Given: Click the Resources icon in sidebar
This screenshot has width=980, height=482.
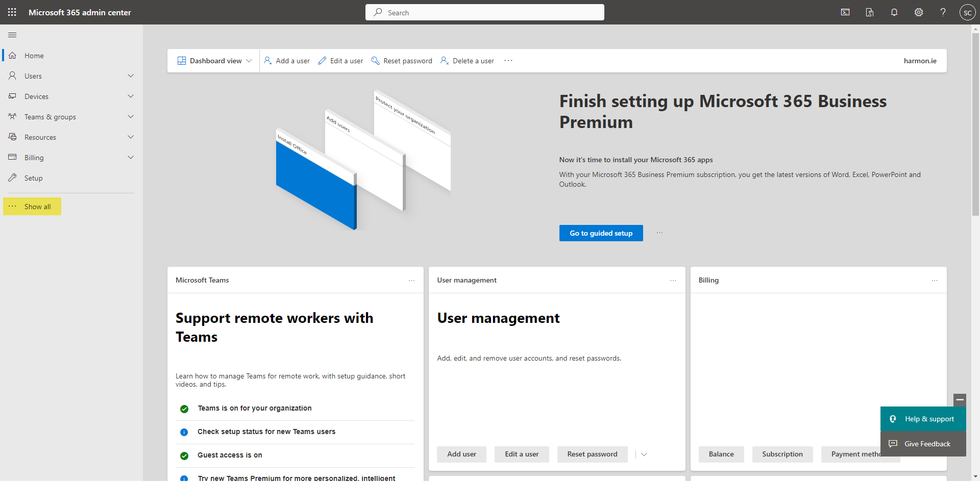Looking at the screenshot, I should pyautogui.click(x=12, y=137).
